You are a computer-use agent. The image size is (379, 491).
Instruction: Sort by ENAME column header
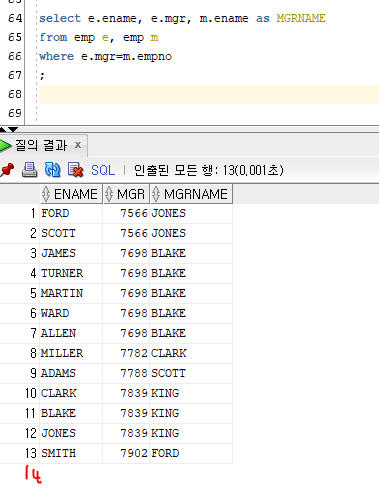coord(71,194)
